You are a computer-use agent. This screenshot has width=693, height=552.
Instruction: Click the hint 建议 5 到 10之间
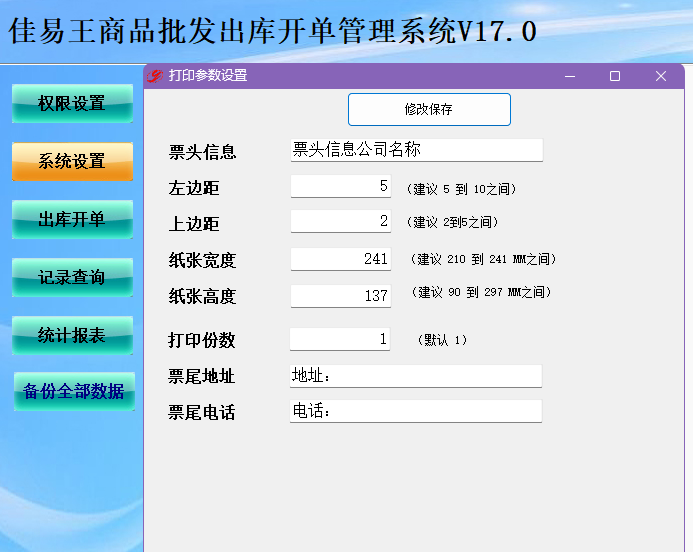tap(461, 189)
